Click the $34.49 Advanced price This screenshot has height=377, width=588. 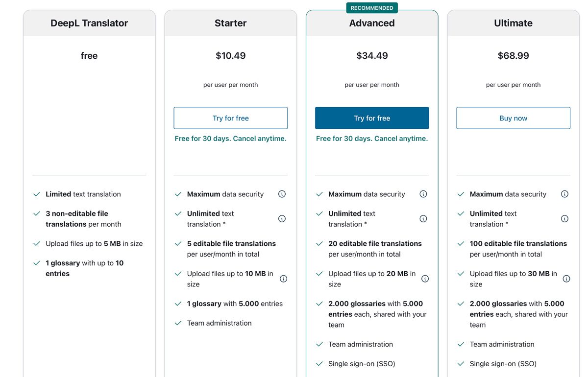(x=372, y=56)
